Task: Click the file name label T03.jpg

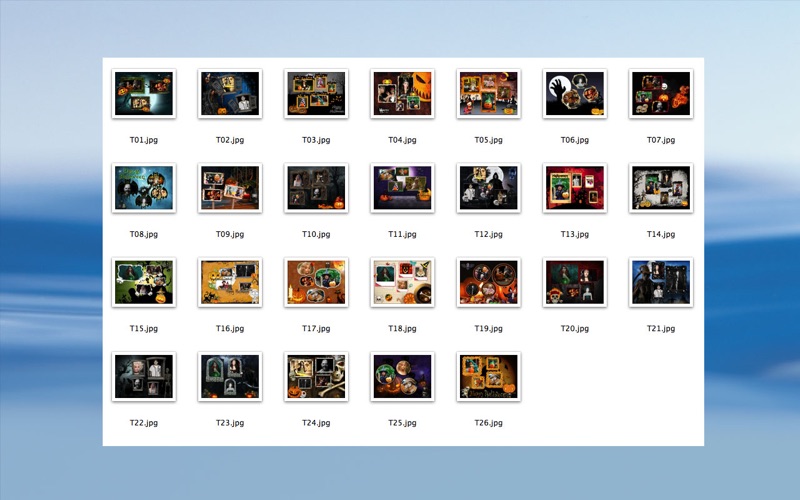Action: [316, 140]
